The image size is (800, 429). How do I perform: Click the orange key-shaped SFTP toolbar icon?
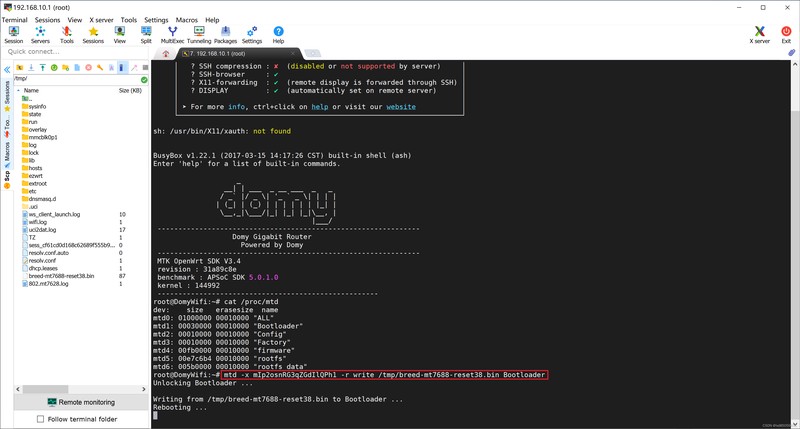tap(100, 67)
